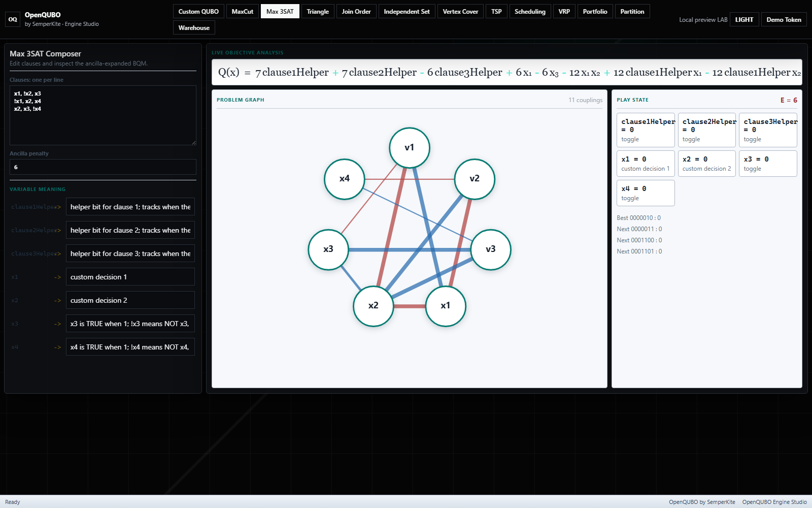Viewport: 812px width, 508px height.
Task: Click the Demo Token button
Action: point(784,19)
